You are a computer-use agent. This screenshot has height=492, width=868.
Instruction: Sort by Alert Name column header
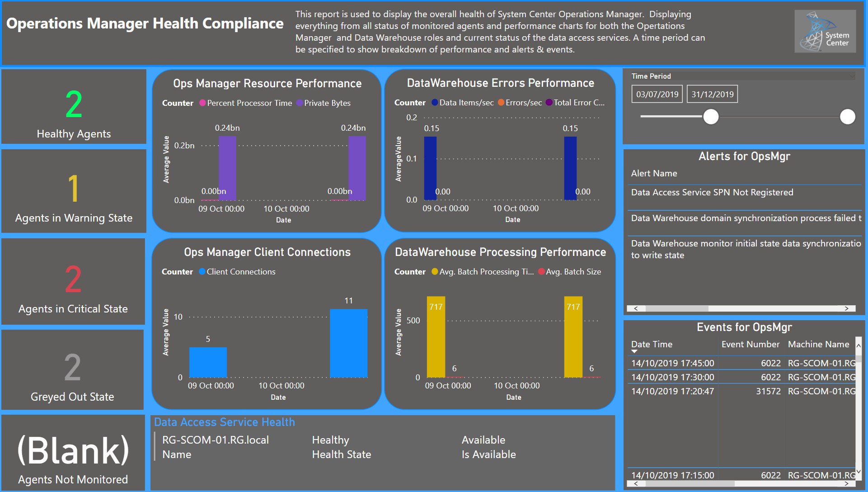[x=654, y=173]
